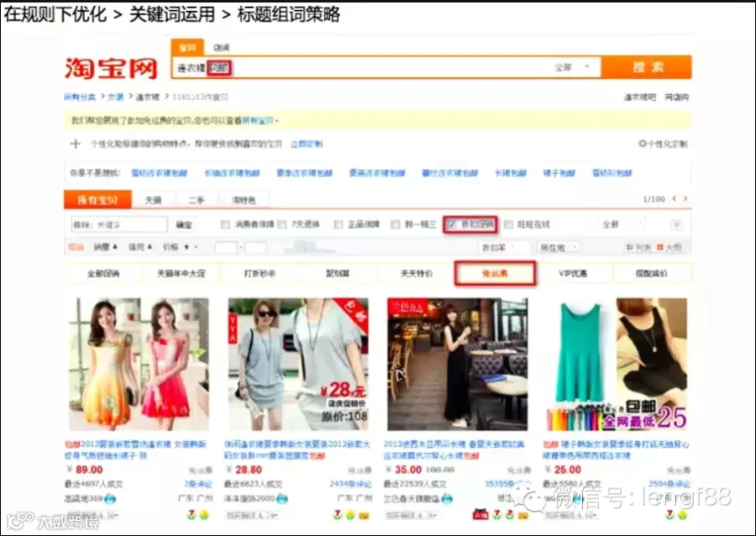This screenshot has width=756, height=536.
Task: Expand the location (所在地) dropdown
Action: [x=559, y=247]
